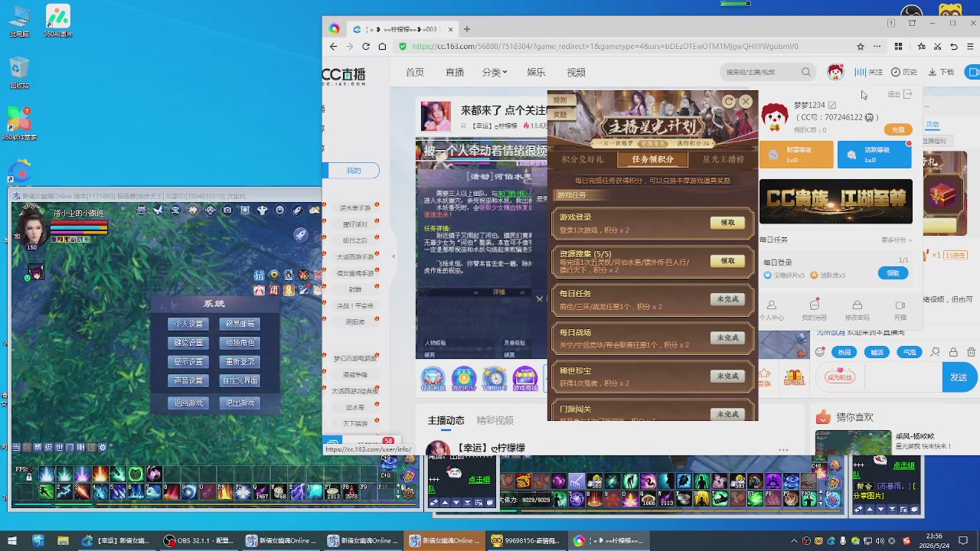Reload the CC browser page
Image resolution: width=980 pixels, height=551 pixels.
pyautogui.click(x=366, y=46)
